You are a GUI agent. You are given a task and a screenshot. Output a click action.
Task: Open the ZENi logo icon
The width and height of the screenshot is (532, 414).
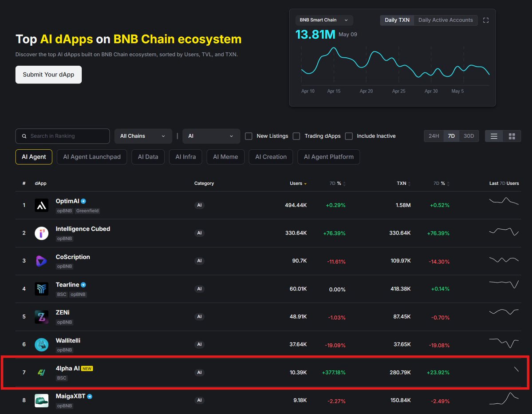click(x=41, y=317)
